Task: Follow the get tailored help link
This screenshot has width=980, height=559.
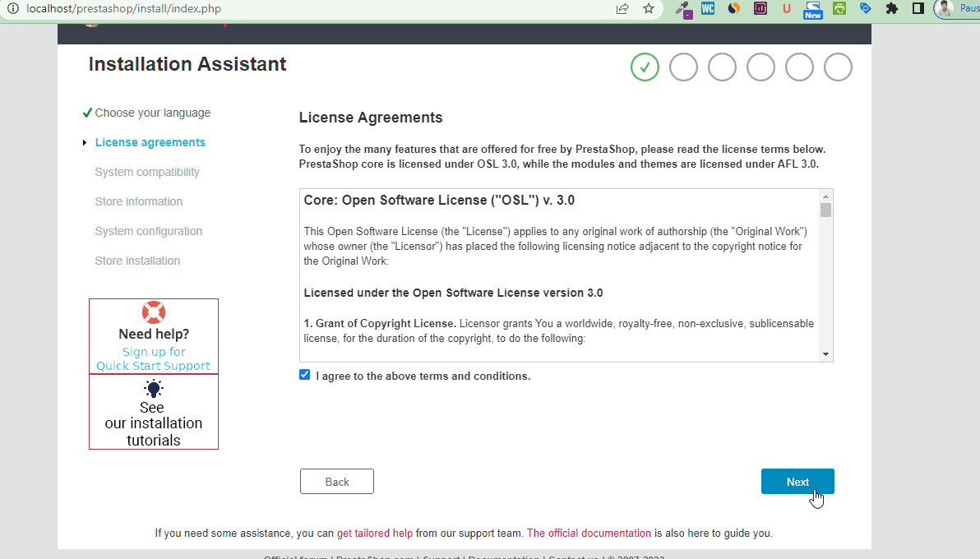Action: click(374, 534)
